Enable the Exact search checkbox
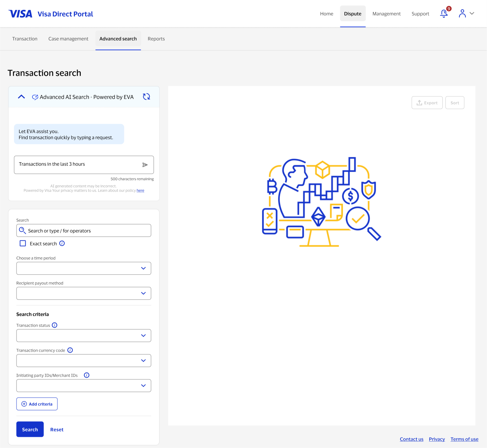487x448 pixels. [x=23, y=243]
